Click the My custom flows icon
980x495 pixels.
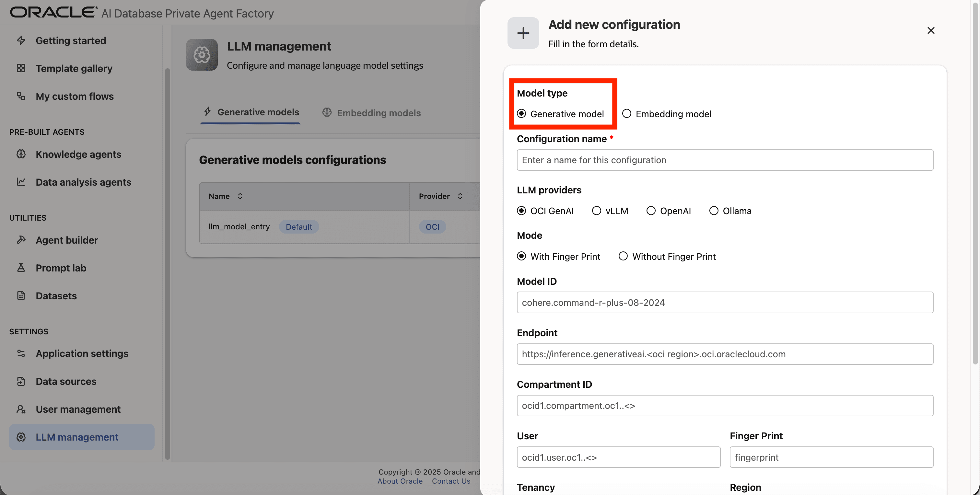[21, 96]
